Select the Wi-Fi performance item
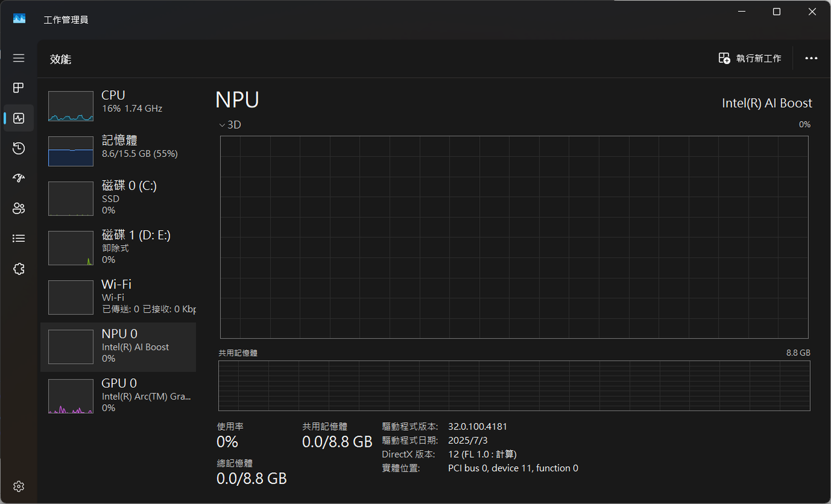The height and width of the screenshot is (504, 831). pos(118,296)
